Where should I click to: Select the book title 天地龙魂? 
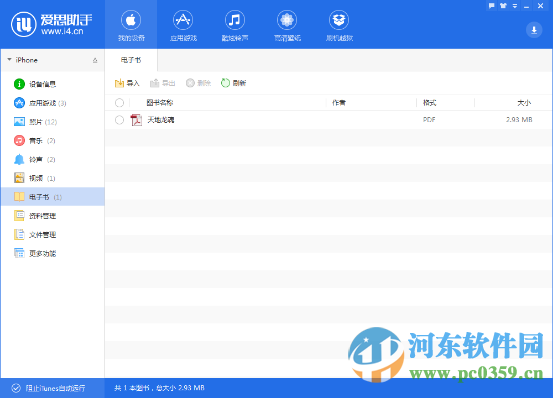tap(161, 120)
